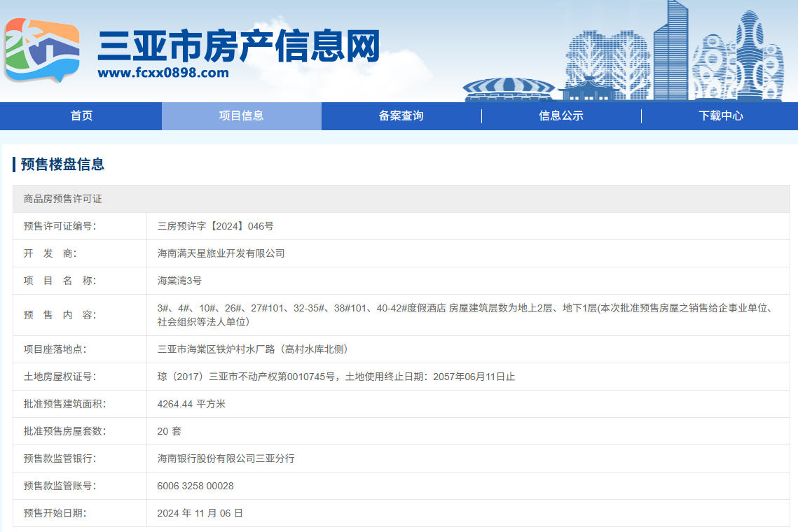Screen dimensions: 798x532
Task: Select the 项目信息 navigation tab
Action: (241, 116)
